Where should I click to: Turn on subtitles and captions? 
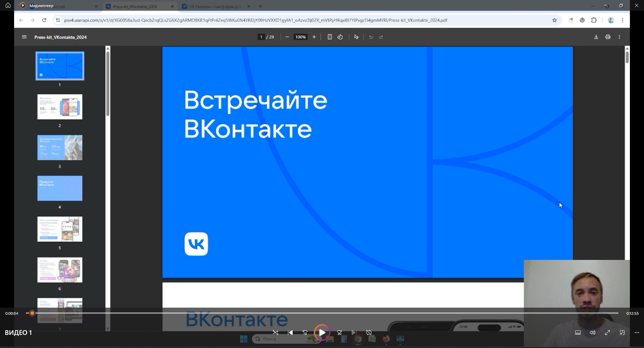(x=578, y=333)
